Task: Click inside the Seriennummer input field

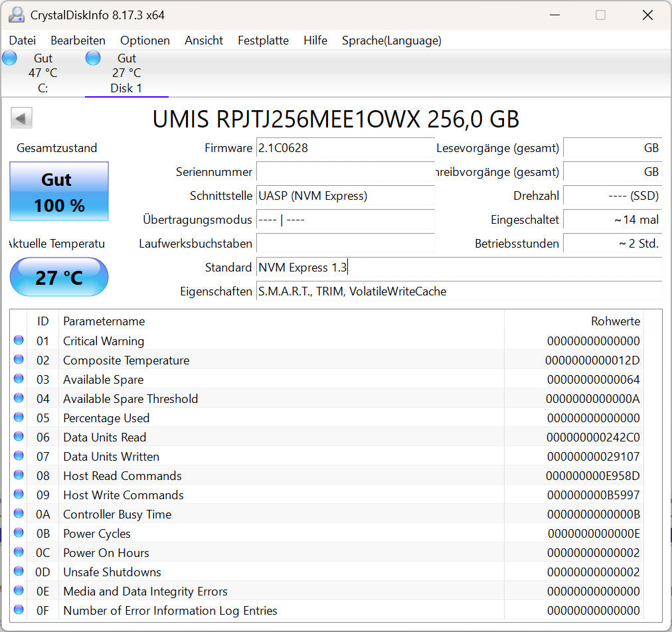Action: (x=345, y=172)
